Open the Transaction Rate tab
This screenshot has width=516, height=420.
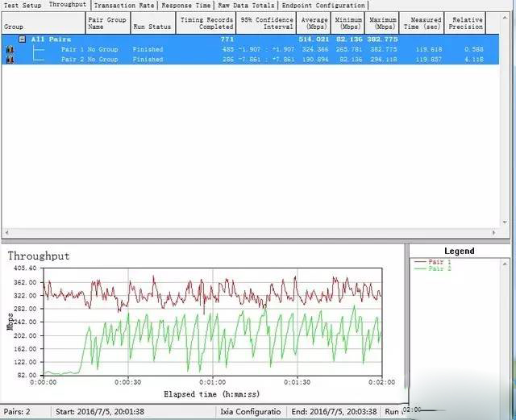123,5
